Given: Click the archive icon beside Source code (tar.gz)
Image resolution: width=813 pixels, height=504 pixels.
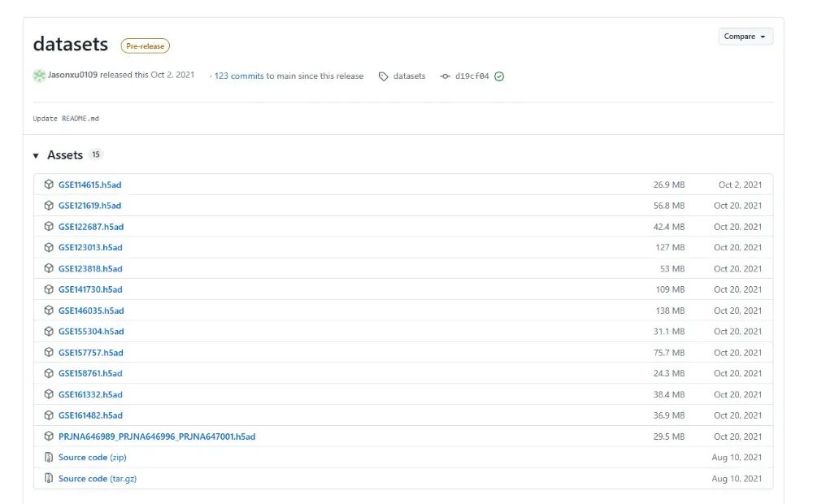Looking at the screenshot, I should 49,478.
